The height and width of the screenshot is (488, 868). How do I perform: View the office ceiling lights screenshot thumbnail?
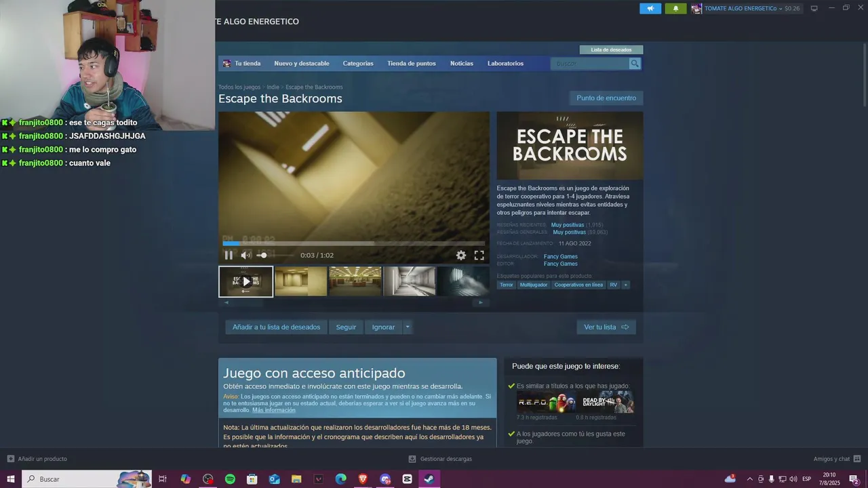coord(355,281)
